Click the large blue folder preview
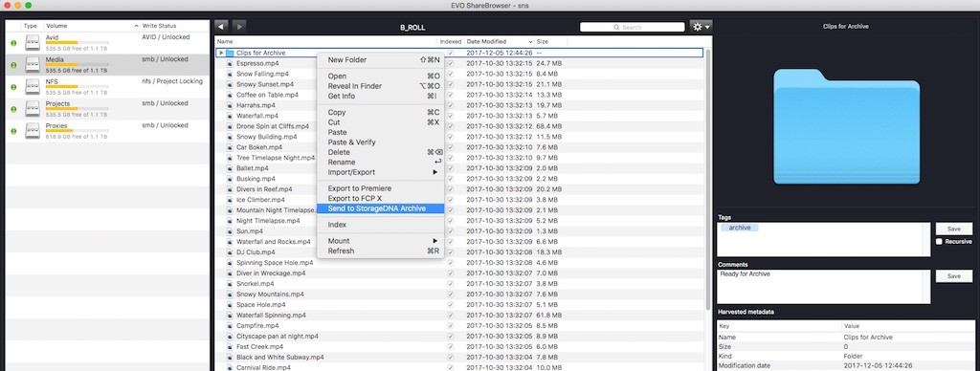 coord(846,127)
